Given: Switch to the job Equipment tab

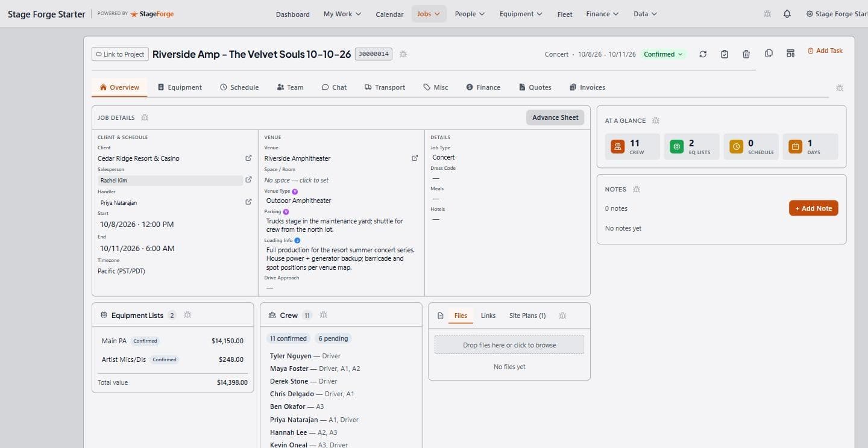Looking at the screenshot, I should click(180, 87).
